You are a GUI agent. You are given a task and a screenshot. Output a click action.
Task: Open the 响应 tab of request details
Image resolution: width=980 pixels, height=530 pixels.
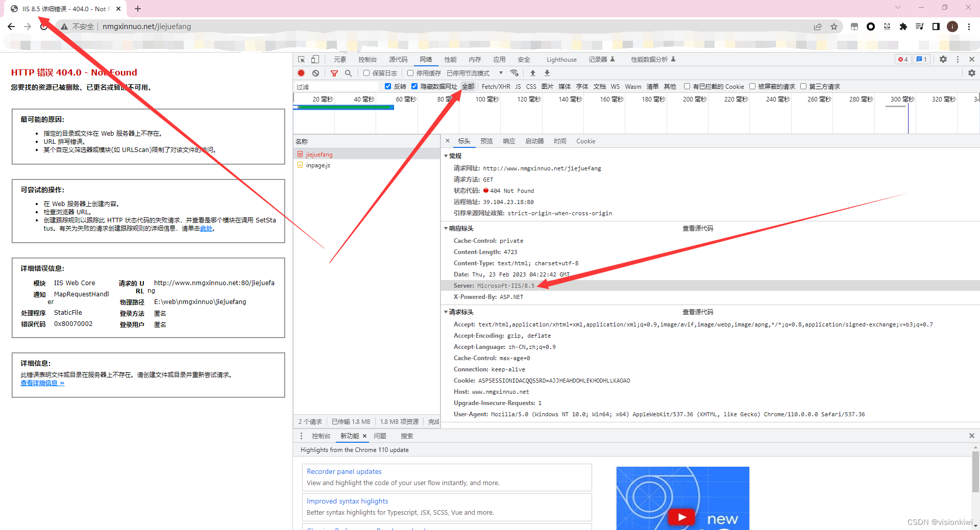tap(509, 141)
